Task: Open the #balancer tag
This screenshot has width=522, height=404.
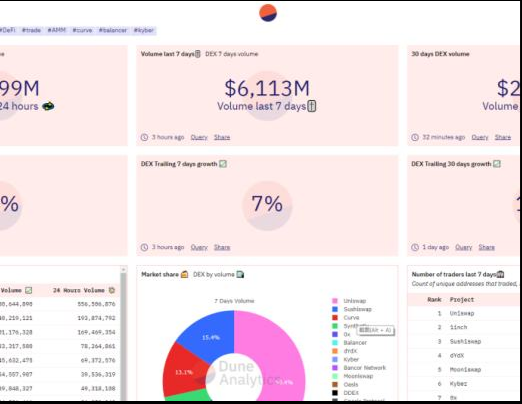Action: point(113,30)
